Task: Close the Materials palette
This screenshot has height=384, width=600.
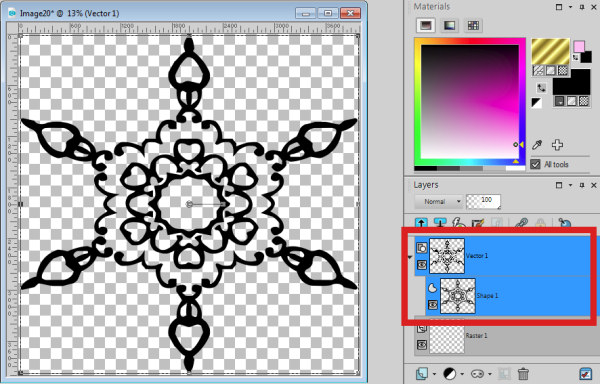Action: [x=594, y=7]
